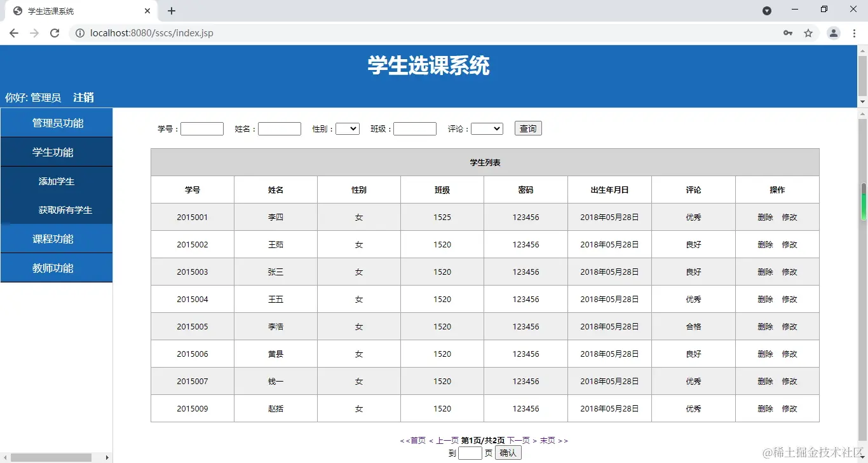Click 修改 for student 2015009

(790, 408)
